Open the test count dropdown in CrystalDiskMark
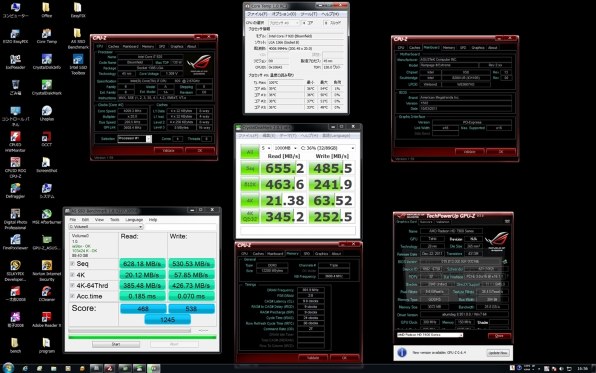The image size is (596, 373). tap(265, 148)
